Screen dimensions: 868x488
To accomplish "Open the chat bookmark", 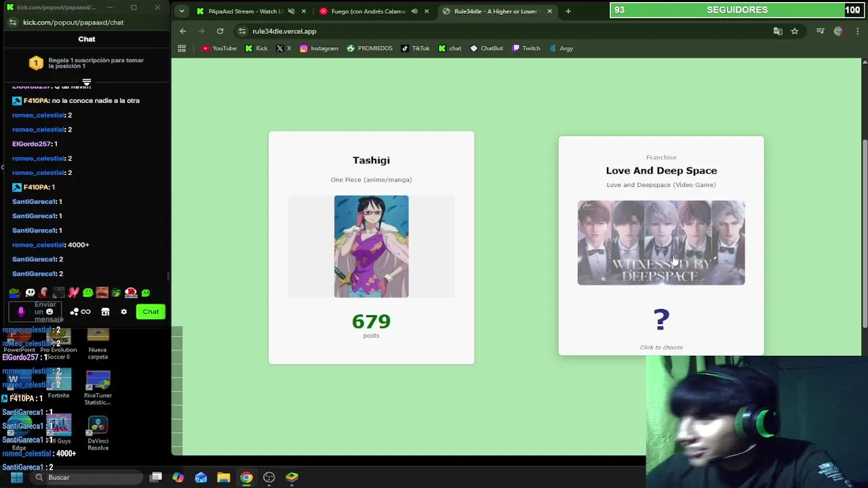I will point(450,48).
